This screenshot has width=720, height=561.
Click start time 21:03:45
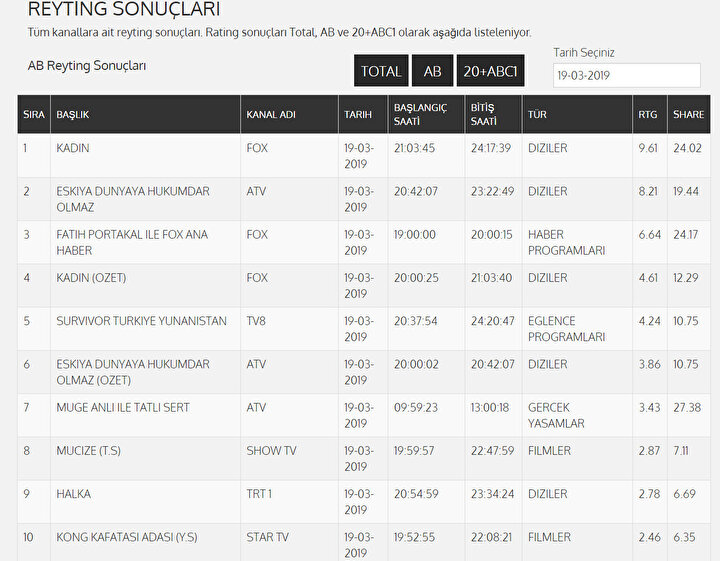[414, 148]
